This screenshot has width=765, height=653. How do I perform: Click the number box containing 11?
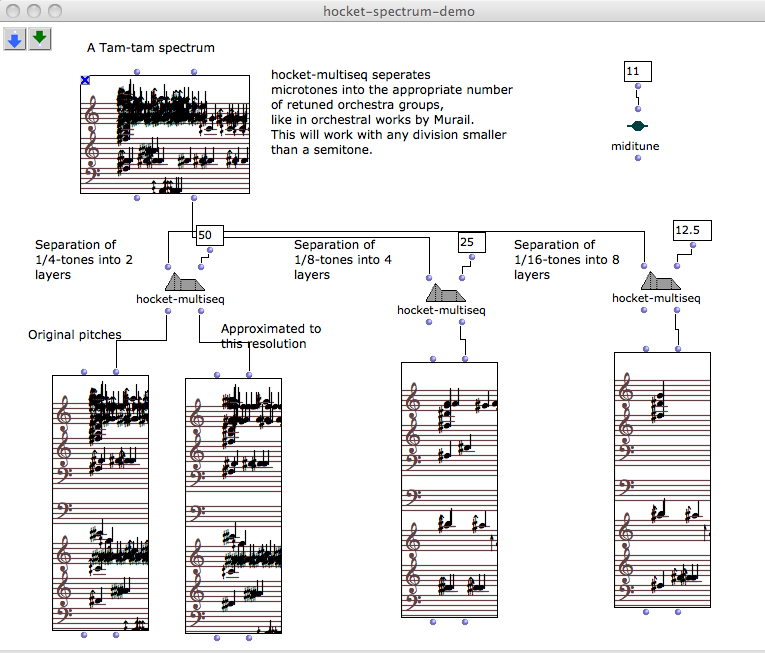click(637, 72)
